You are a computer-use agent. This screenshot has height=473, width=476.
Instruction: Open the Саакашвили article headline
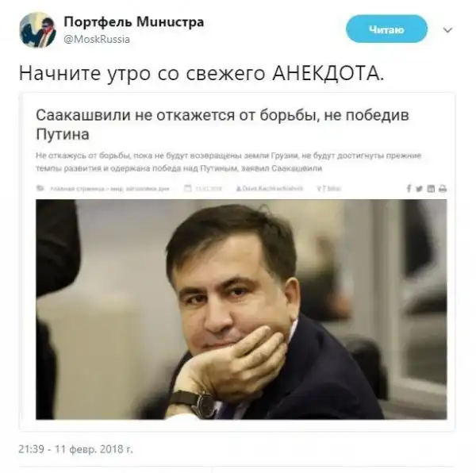pyautogui.click(x=222, y=125)
